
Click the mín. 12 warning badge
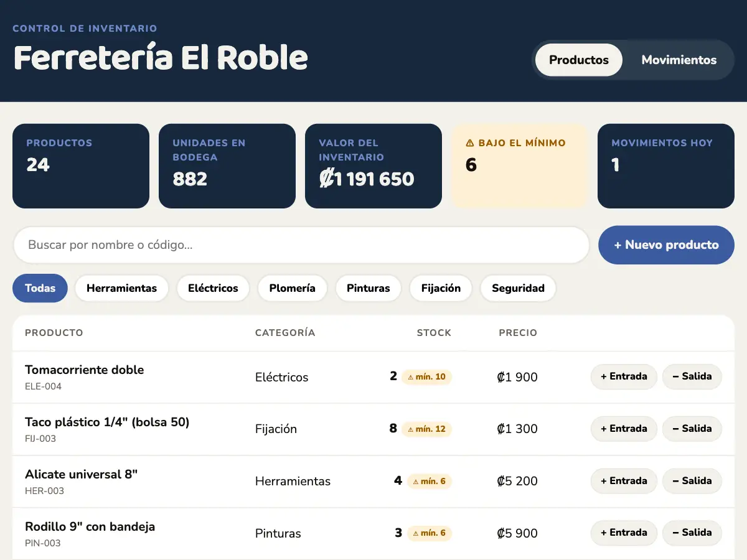[426, 429]
